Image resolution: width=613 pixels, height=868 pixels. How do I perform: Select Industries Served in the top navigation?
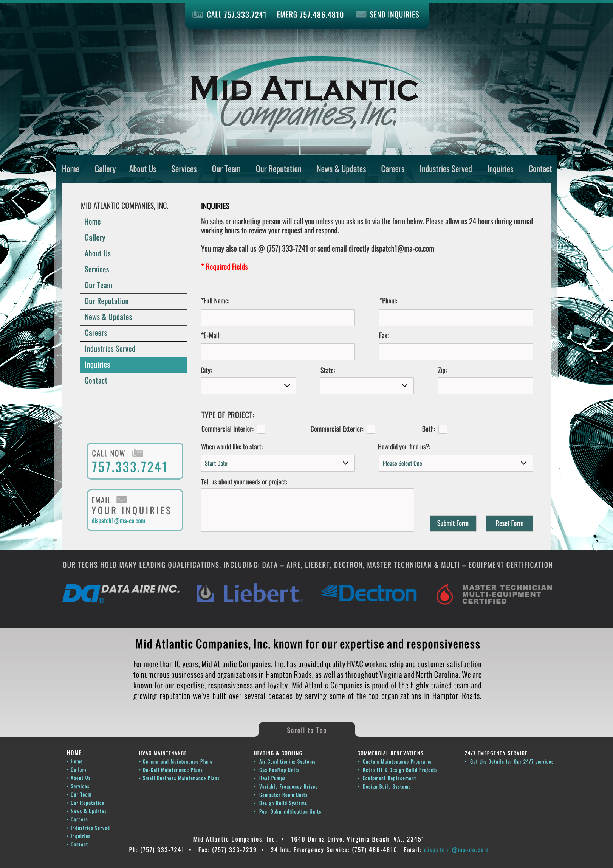446,169
